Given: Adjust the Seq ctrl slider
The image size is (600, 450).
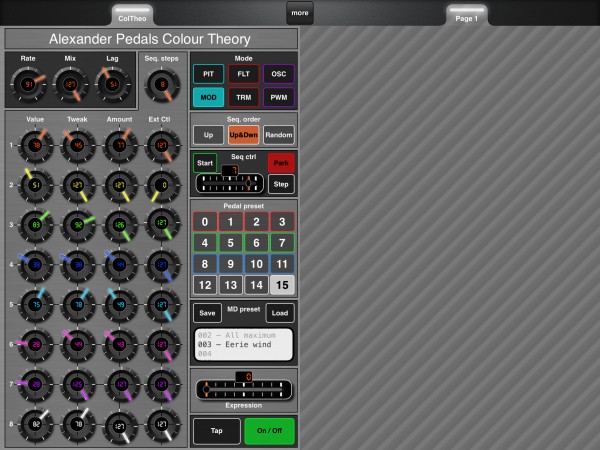Looking at the screenshot, I should coord(230,183).
